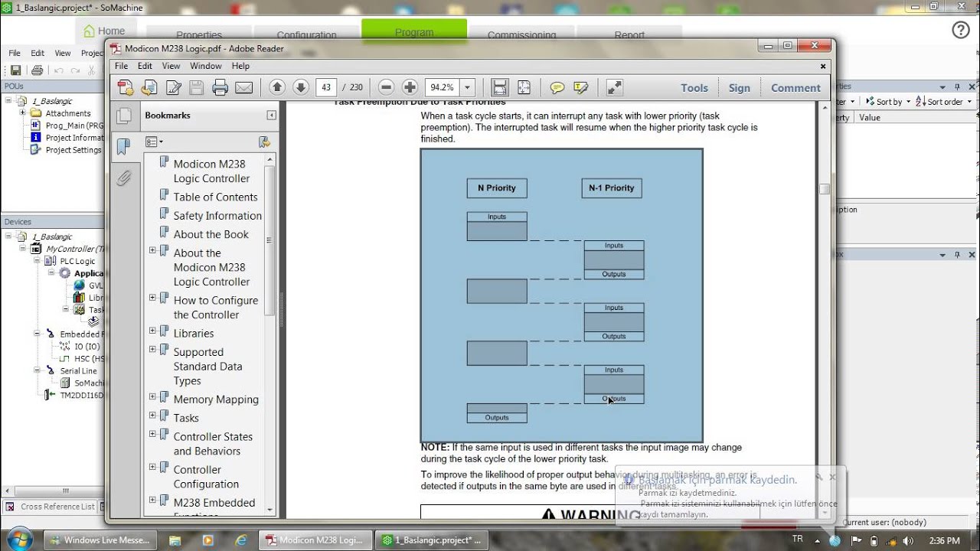Click the Convert file to PDF toolbar icon

pyautogui.click(x=149, y=87)
